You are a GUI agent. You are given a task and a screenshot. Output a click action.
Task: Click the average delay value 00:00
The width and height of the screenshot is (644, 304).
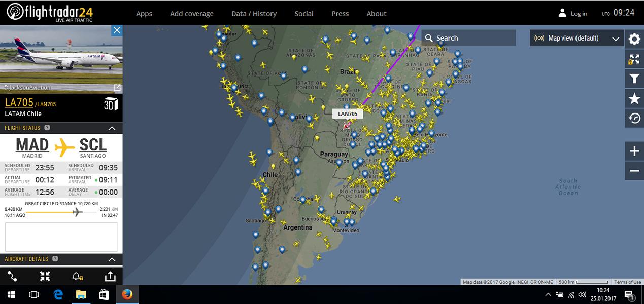[108, 192]
